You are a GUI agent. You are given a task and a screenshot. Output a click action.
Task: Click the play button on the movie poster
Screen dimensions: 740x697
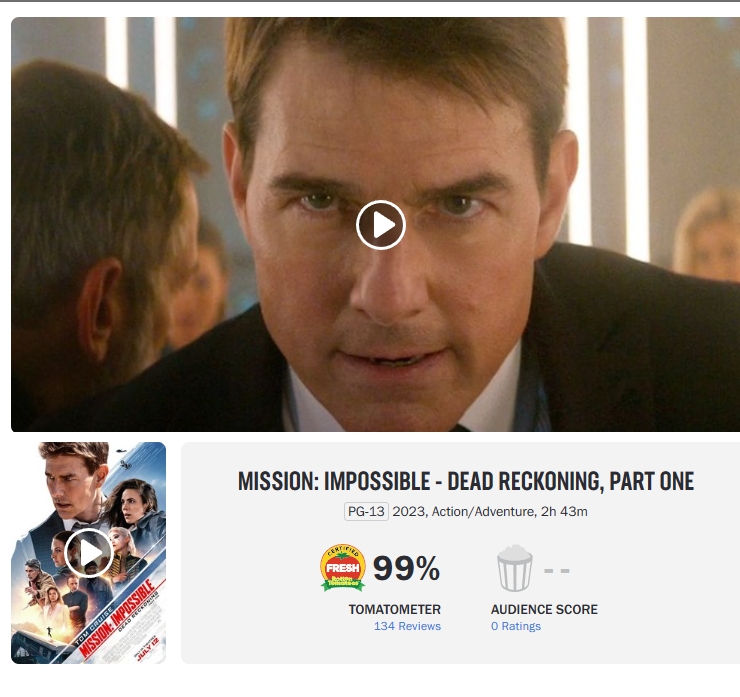coord(89,553)
